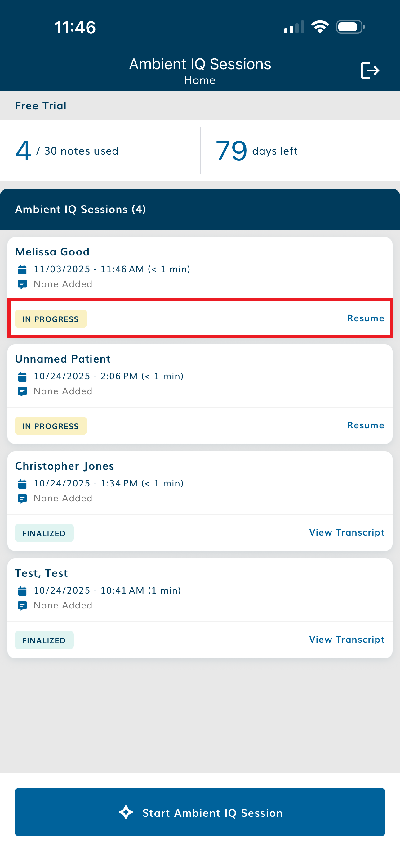Tap the logout icon in header
The image size is (400, 868).
click(370, 70)
